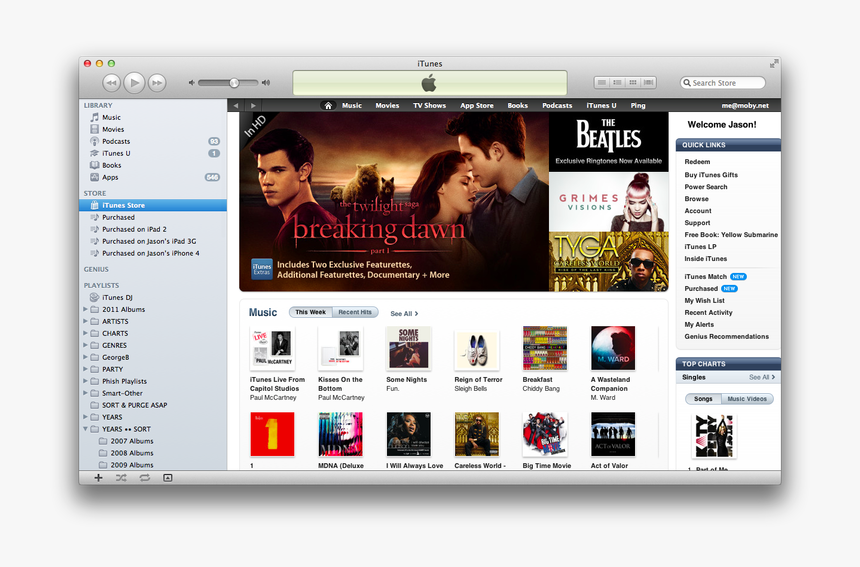Go forward with store forward arrow

(253, 105)
